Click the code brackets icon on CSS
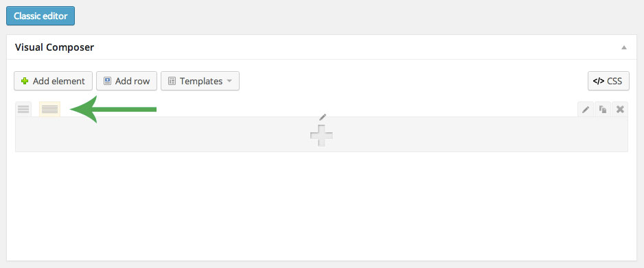Viewport: 644px width, 268px height. tap(599, 81)
